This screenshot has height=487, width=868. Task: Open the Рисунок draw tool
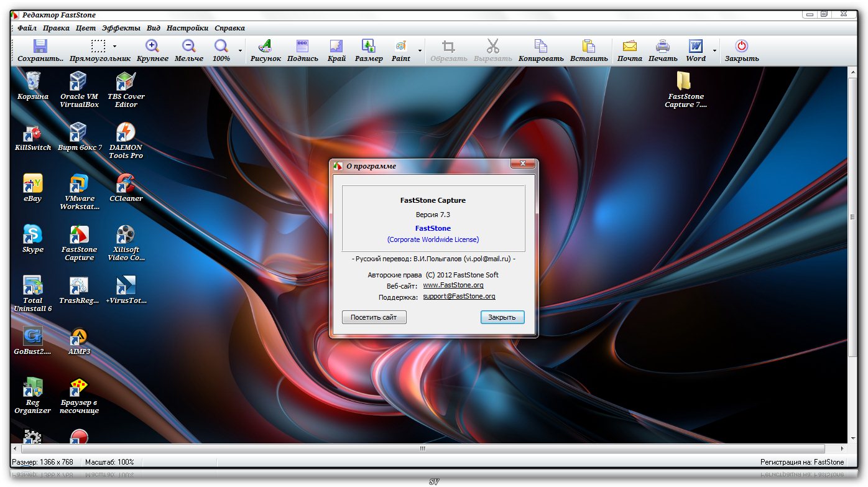tap(265, 47)
